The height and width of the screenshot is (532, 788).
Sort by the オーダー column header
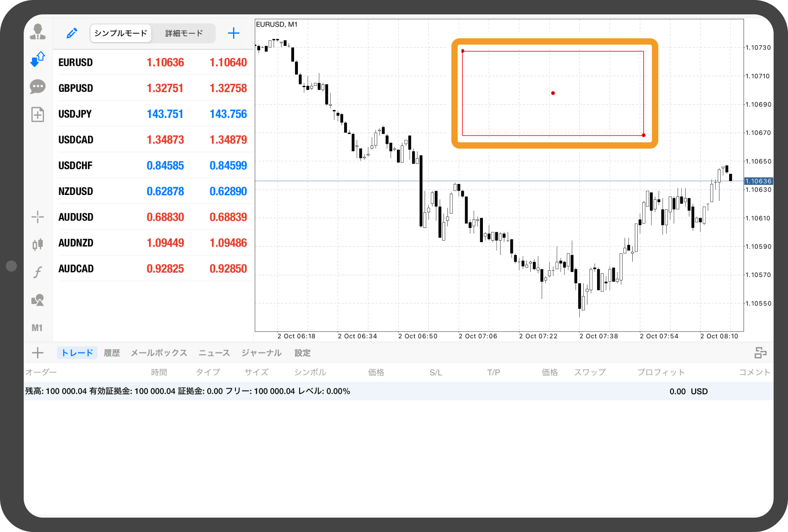point(41,372)
